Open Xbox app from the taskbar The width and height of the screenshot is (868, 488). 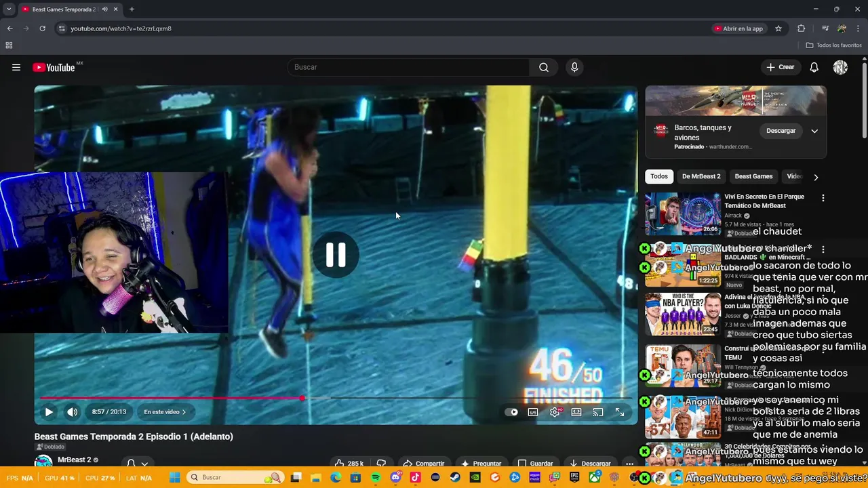[595, 477]
